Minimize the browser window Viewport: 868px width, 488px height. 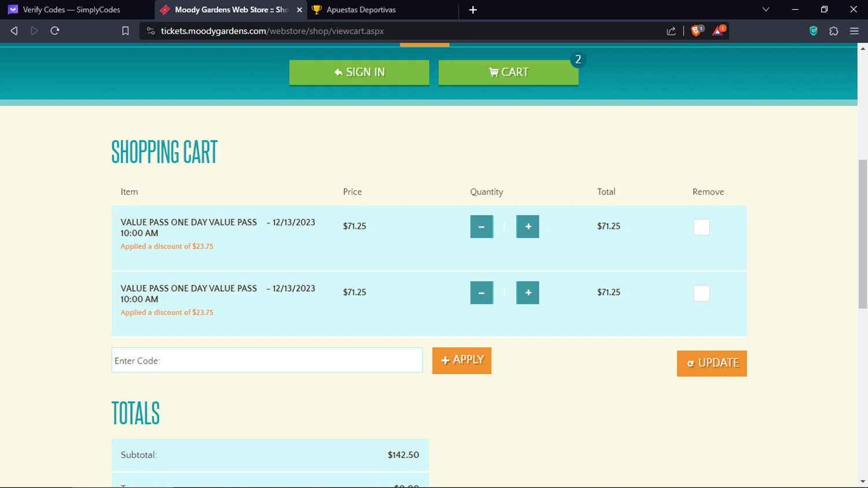click(795, 9)
